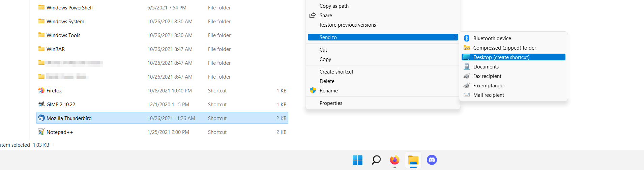Viewport: 644px width, 170px height.
Task: Click the Windows System folder icon
Action: 41,21
